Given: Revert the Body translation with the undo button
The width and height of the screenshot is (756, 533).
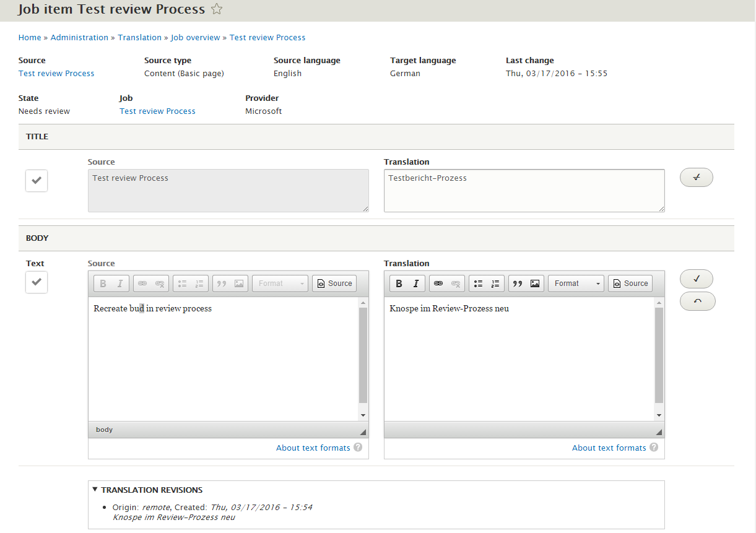Looking at the screenshot, I should click(x=697, y=301).
